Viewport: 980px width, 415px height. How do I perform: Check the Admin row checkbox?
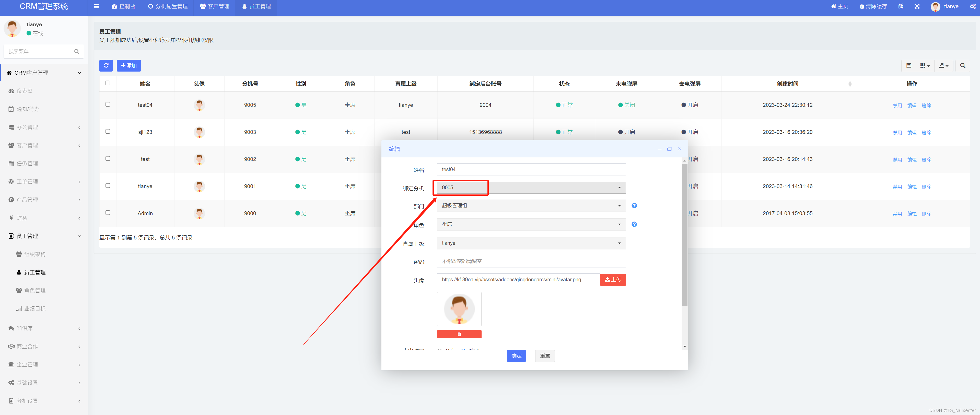pos(108,213)
